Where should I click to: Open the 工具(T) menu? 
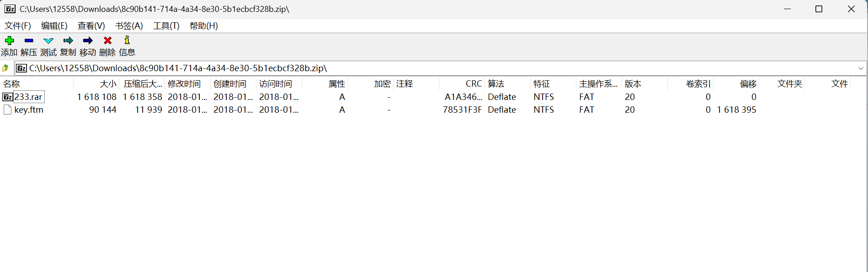coord(166,26)
